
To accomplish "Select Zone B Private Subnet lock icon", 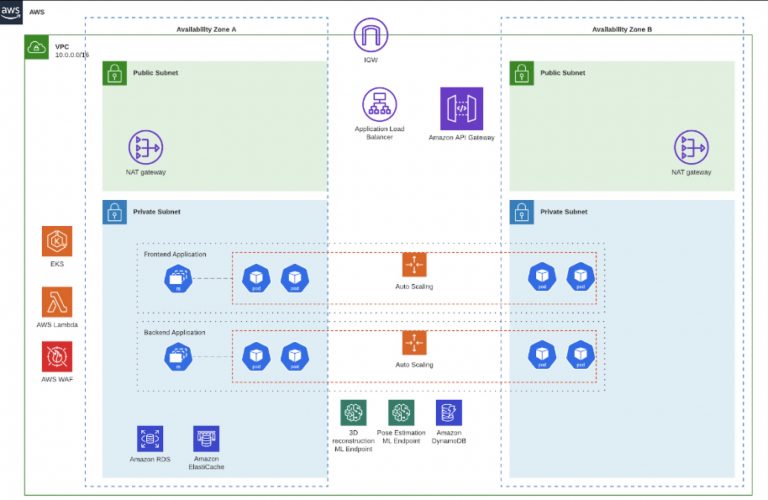I will pyautogui.click(x=522, y=212).
